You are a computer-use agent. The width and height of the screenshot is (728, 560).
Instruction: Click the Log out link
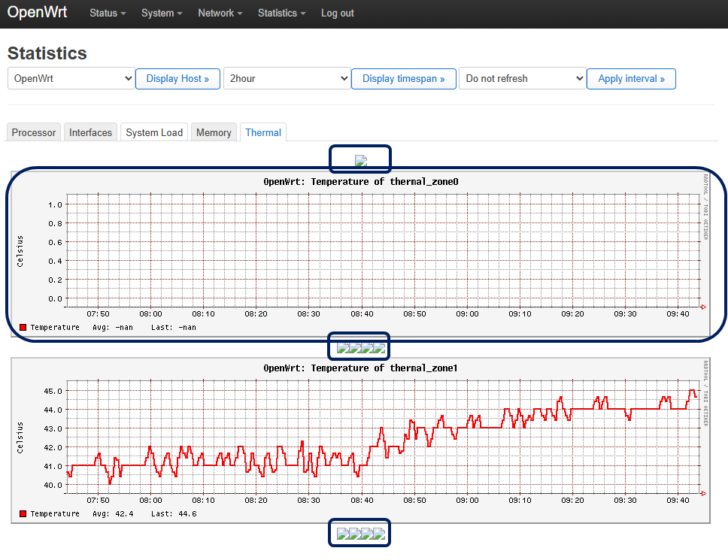337,14
